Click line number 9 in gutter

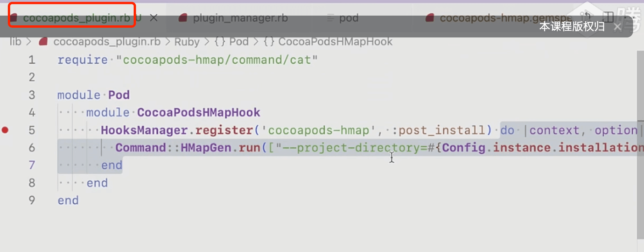pos(32,201)
